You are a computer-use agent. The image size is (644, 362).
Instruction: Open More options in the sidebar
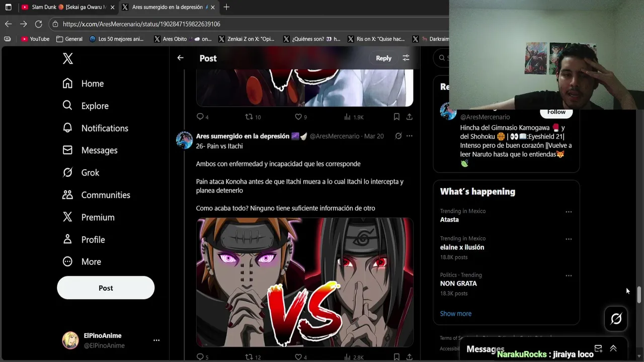(82, 261)
